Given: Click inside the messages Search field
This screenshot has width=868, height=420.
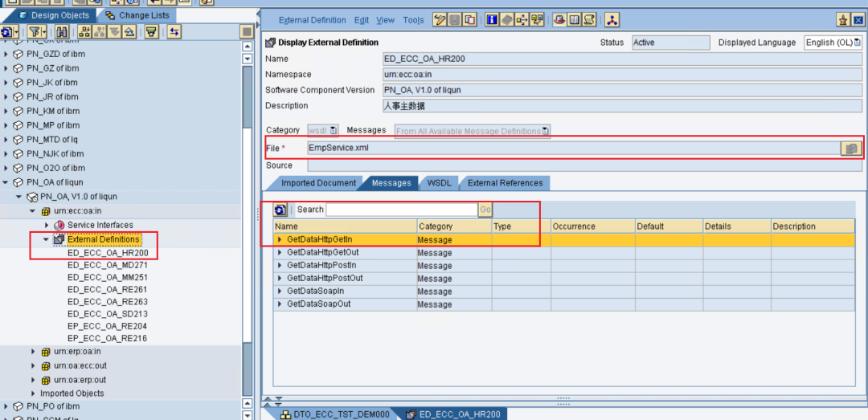Looking at the screenshot, I should [x=402, y=210].
